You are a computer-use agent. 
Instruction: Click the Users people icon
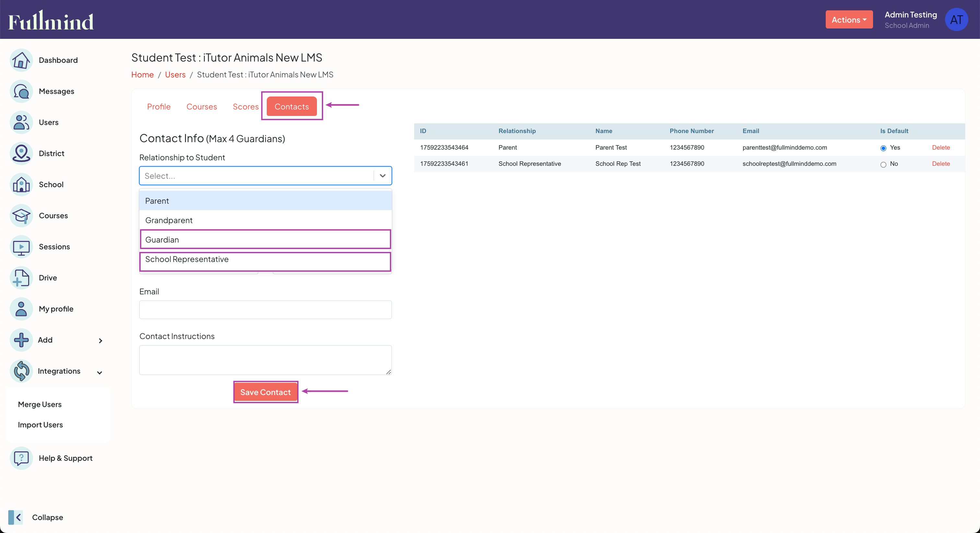coord(21,122)
